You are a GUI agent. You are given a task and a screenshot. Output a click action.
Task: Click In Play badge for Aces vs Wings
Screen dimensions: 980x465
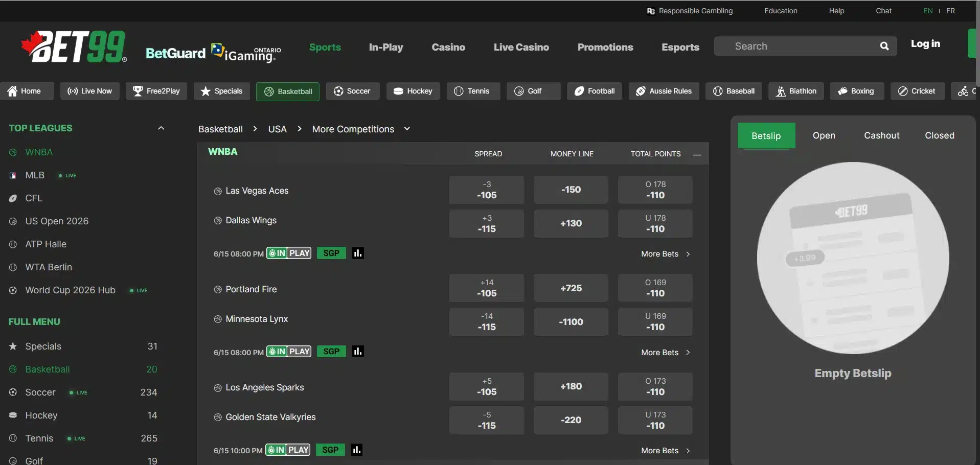(x=289, y=253)
